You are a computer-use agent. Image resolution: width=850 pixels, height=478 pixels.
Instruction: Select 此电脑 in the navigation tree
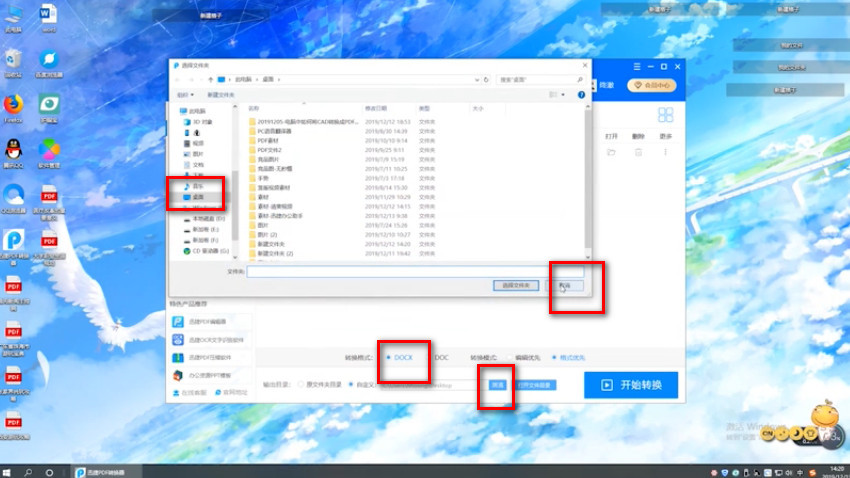pos(192,111)
